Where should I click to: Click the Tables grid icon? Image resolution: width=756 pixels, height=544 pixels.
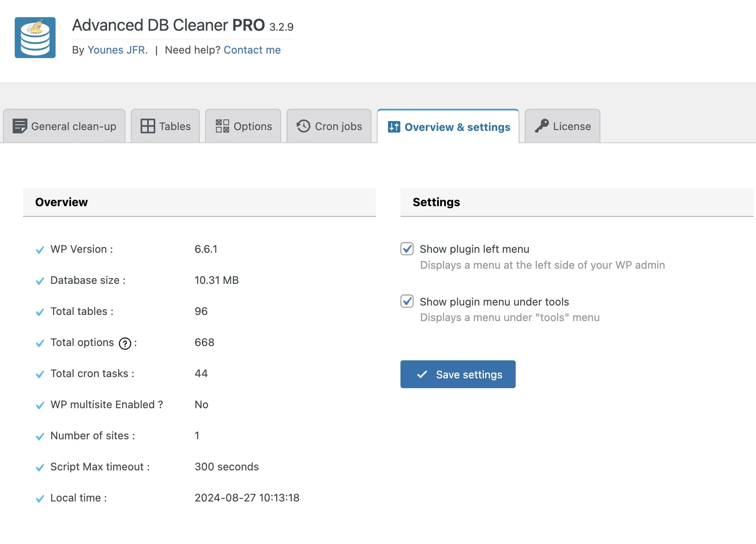pos(148,126)
